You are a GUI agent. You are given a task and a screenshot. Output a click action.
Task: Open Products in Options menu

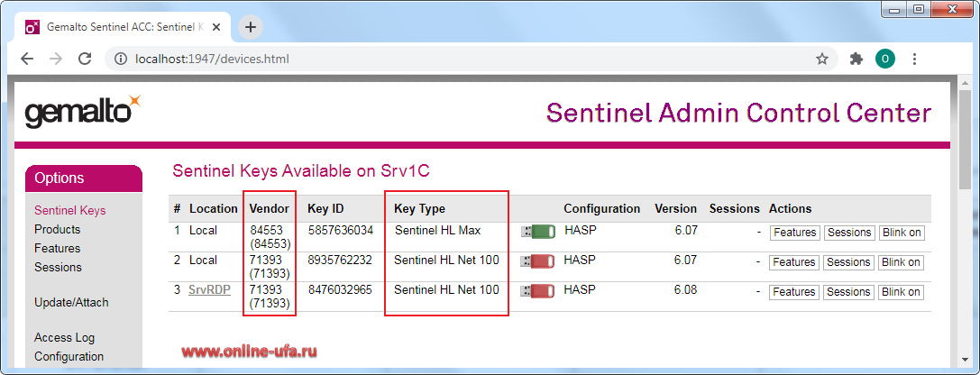click(58, 229)
